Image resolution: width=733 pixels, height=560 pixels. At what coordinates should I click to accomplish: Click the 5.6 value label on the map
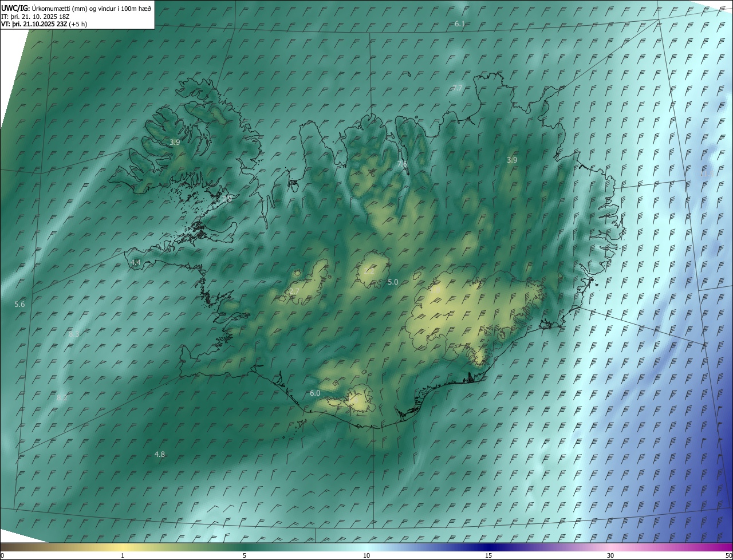[19, 305]
